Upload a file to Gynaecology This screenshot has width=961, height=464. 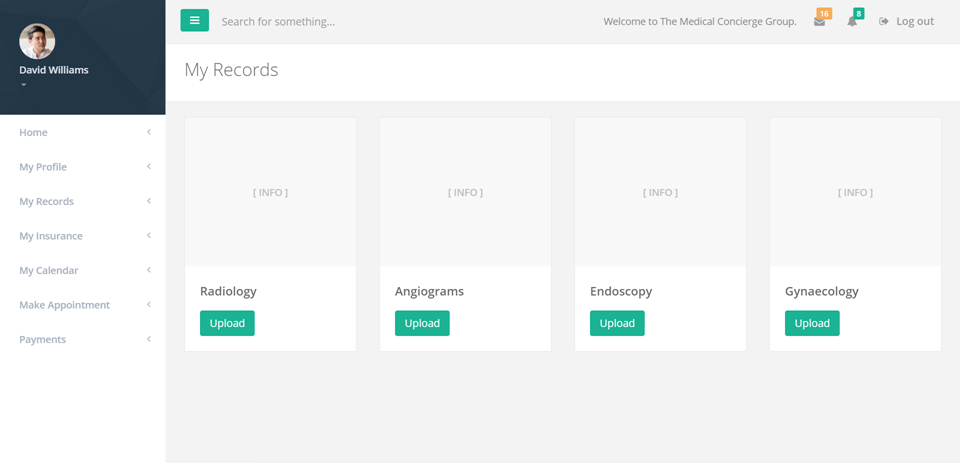pos(812,323)
